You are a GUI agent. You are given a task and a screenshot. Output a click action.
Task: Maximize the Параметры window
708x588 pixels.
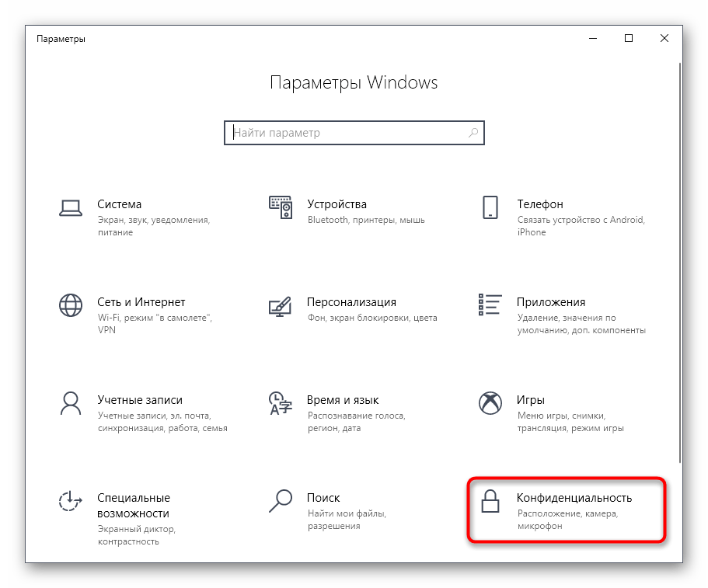point(629,38)
